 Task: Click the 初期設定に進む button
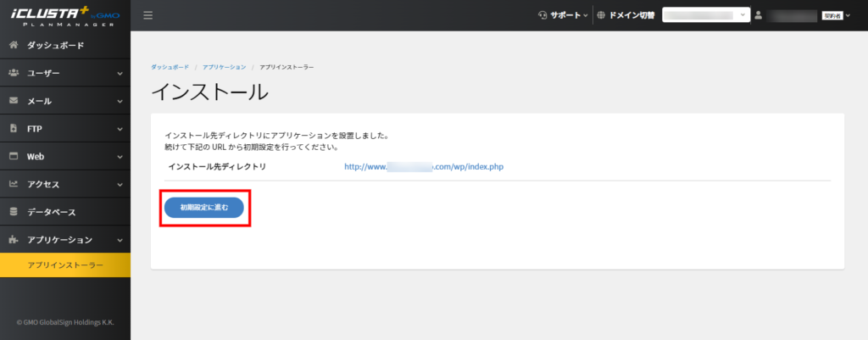[x=204, y=208]
